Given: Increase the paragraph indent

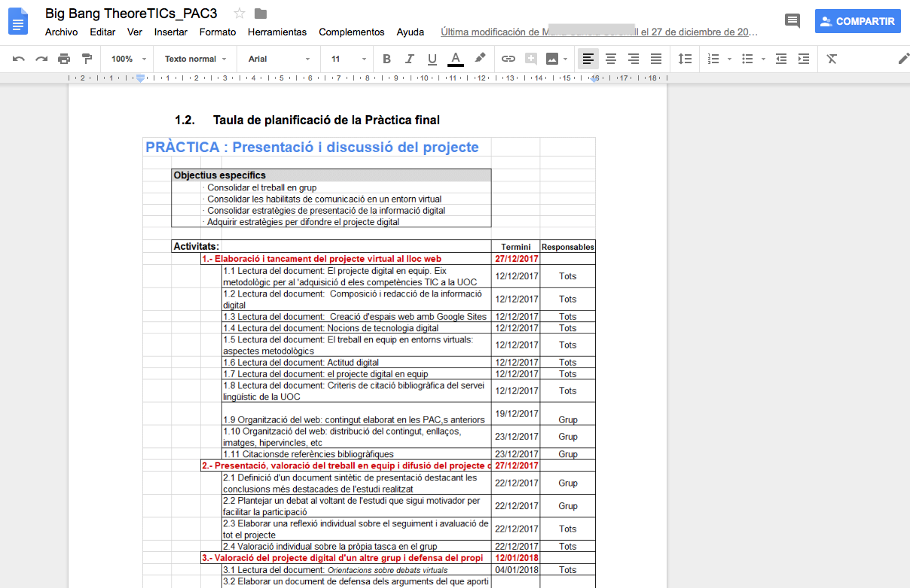Looking at the screenshot, I should 804,59.
